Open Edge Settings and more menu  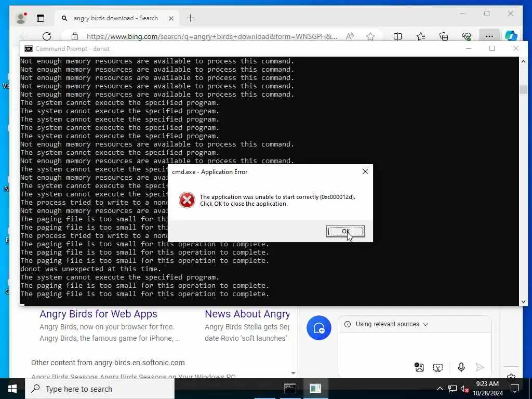[x=489, y=36]
